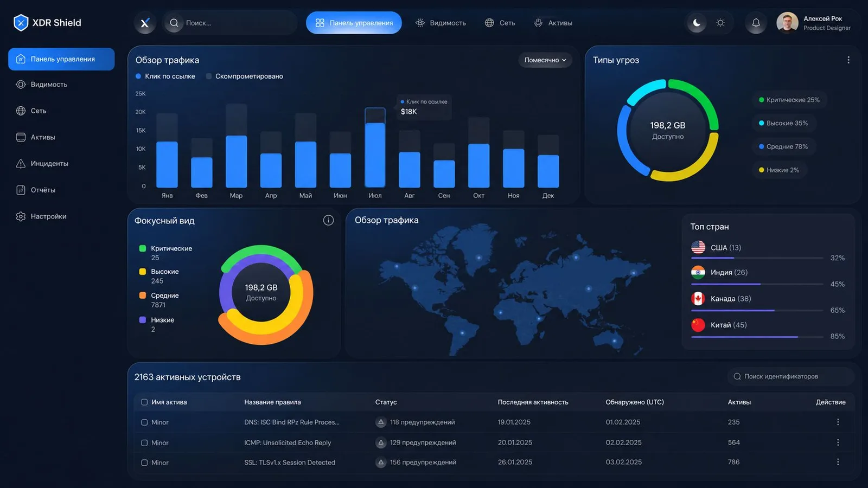
Task: Check the ICMP: Unsolicited Echo row checkbox
Action: [144, 443]
